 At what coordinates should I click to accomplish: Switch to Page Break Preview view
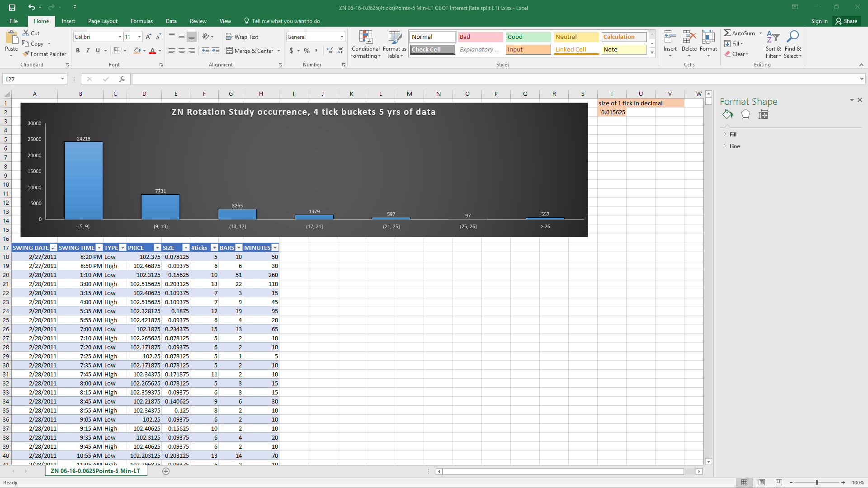pos(778,483)
